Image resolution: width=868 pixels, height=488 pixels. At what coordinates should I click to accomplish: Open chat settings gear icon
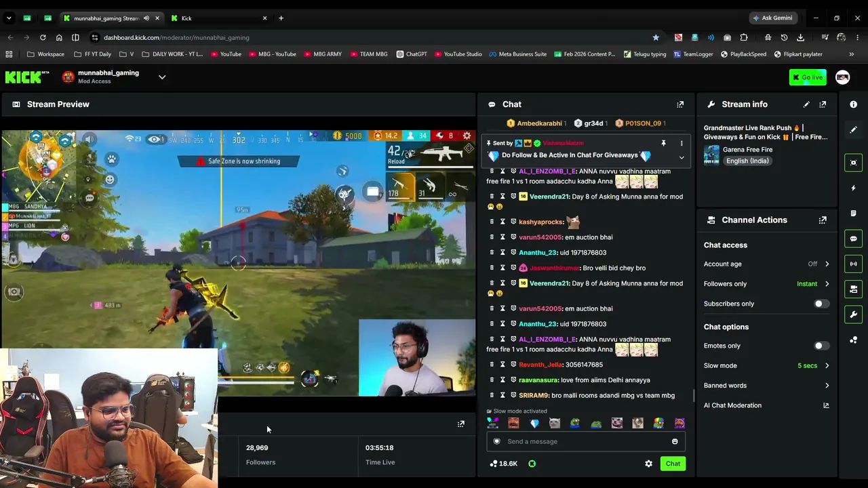[x=648, y=464]
